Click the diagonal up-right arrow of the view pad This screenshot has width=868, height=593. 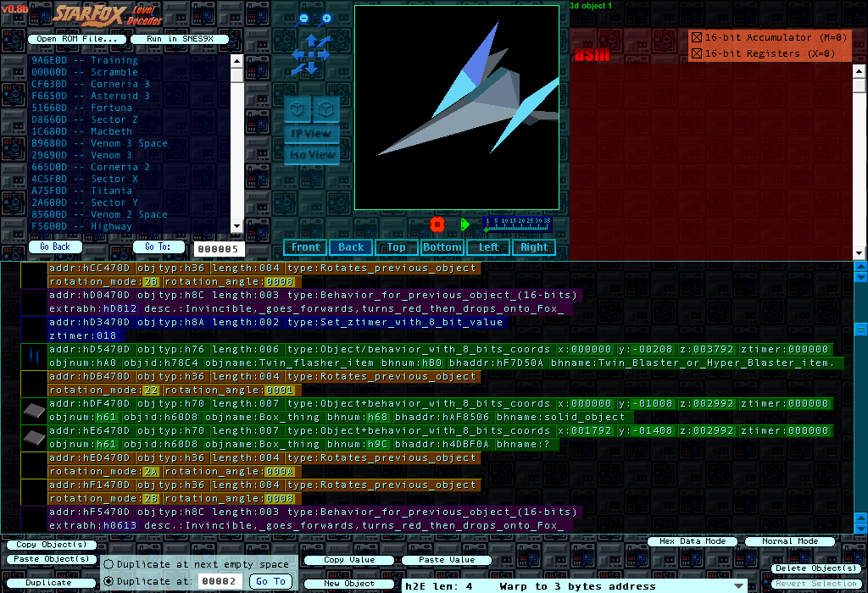323,42
